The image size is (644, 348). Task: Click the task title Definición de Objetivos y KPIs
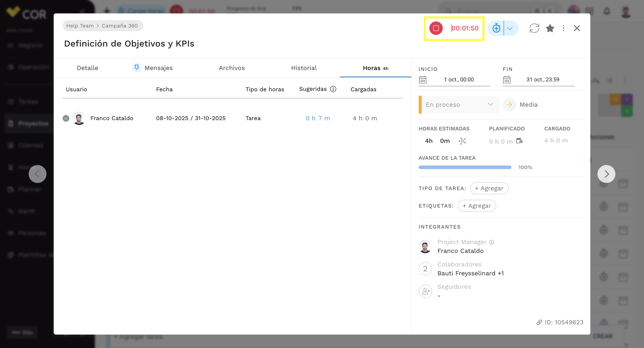pyautogui.click(x=129, y=43)
